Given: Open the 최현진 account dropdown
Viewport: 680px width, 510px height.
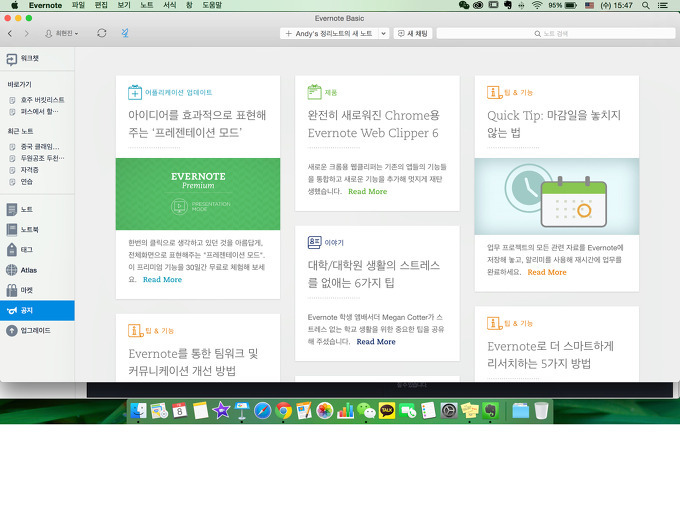Looking at the screenshot, I should pos(62,33).
